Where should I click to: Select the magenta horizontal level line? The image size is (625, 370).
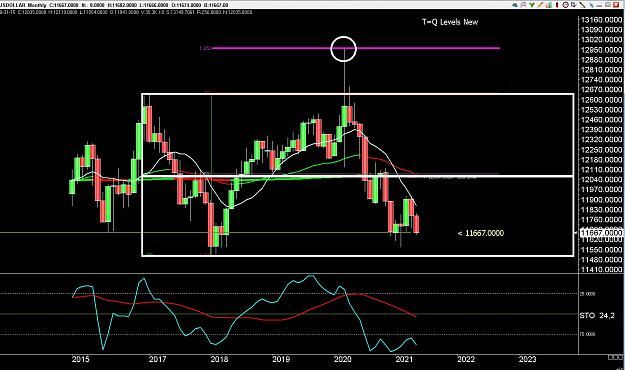(356, 48)
